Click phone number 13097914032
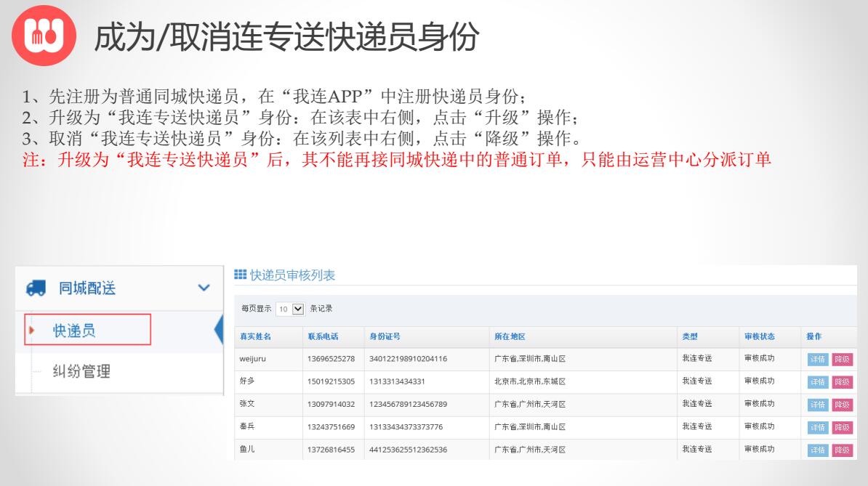This screenshot has height=486, width=868. coord(331,404)
